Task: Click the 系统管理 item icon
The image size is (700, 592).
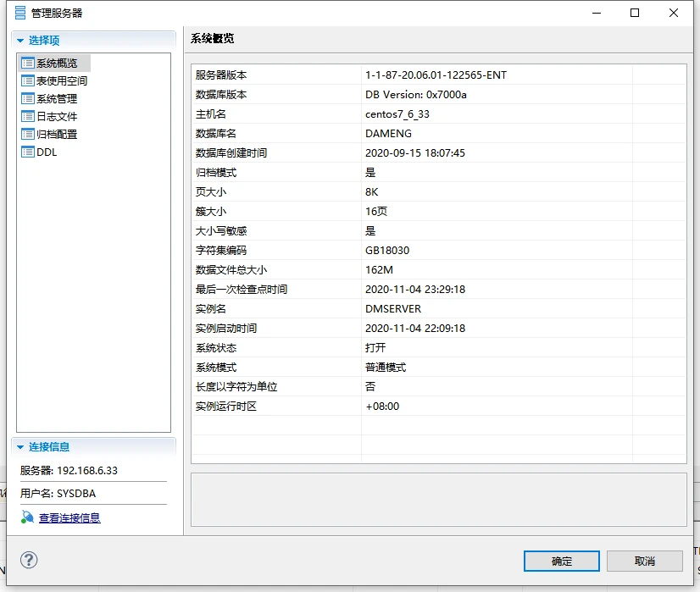Action: (26, 98)
